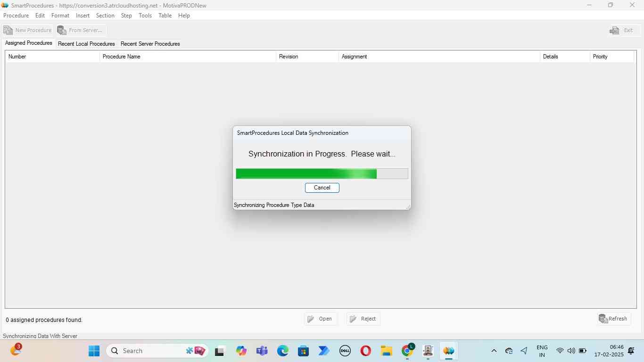This screenshot has height=362, width=644.
Task: Click the From Server toolbar button
Action: tap(81, 30)
